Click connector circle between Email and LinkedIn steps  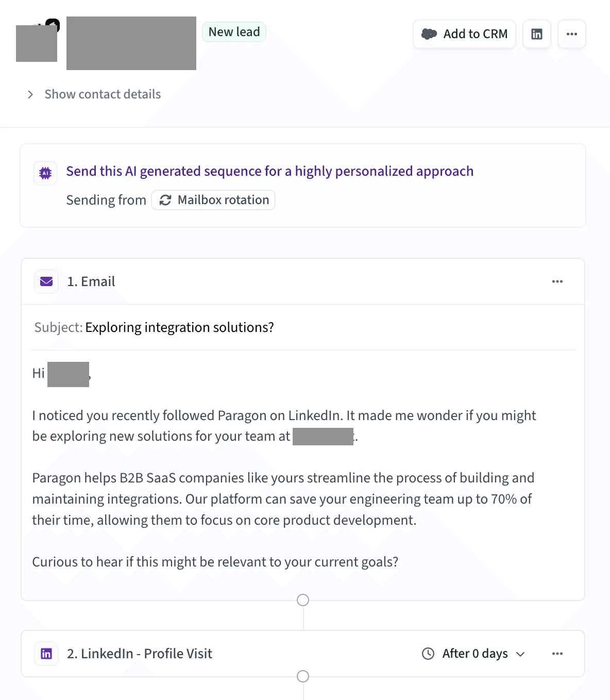tap(303, 600)
